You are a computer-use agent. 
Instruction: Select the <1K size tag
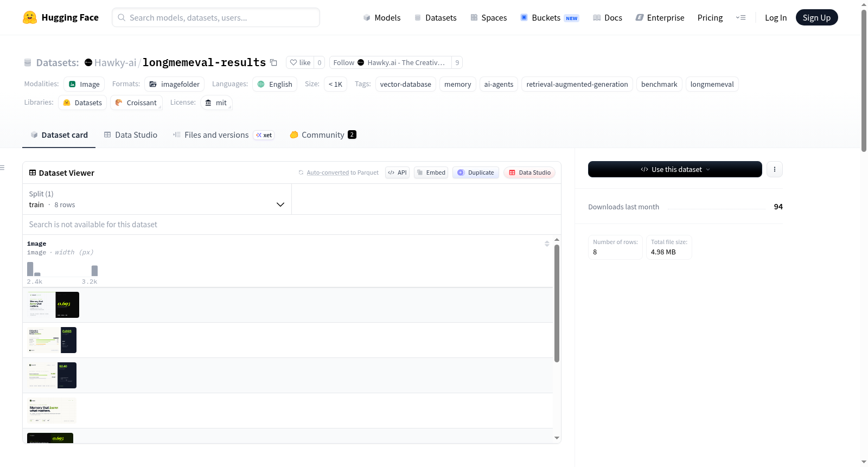[335, 84]
